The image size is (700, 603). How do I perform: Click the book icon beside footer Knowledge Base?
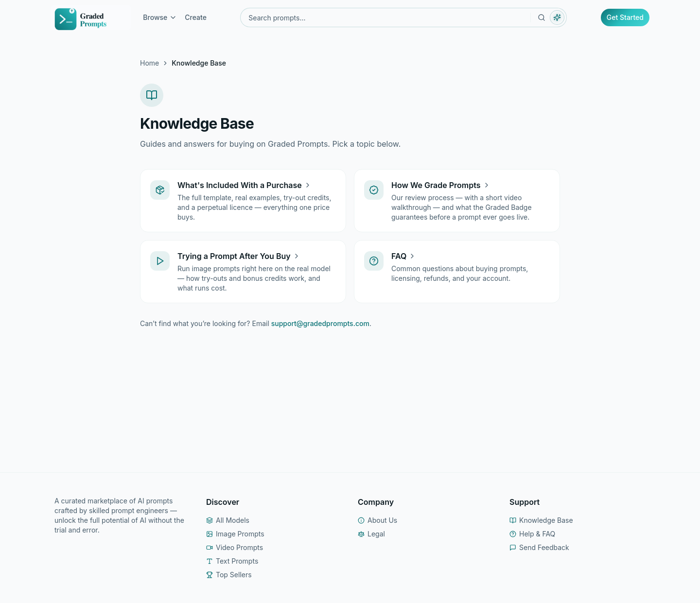click(513, 520)
